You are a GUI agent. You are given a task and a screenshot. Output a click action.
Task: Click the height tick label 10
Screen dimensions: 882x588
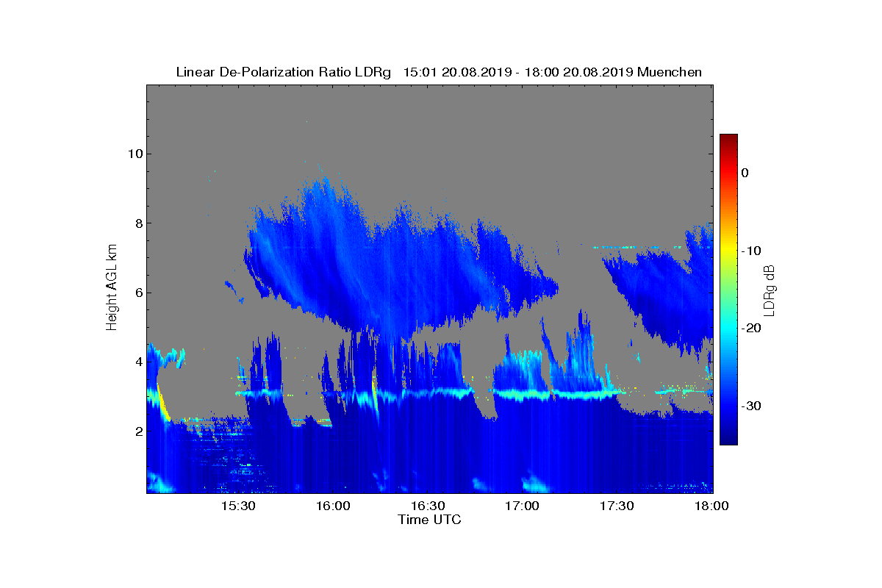coord(135,154)
